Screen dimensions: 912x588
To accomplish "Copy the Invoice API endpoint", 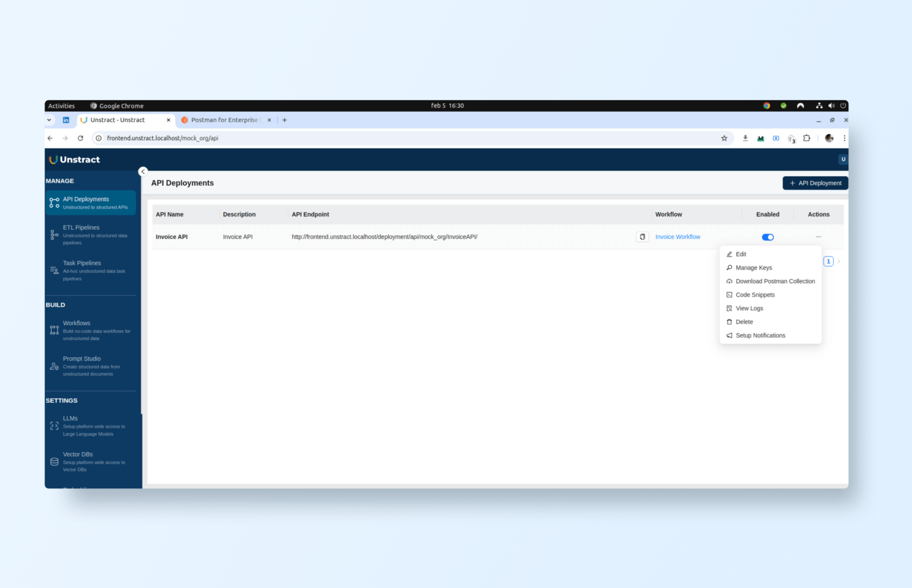I will coord(642,237).
